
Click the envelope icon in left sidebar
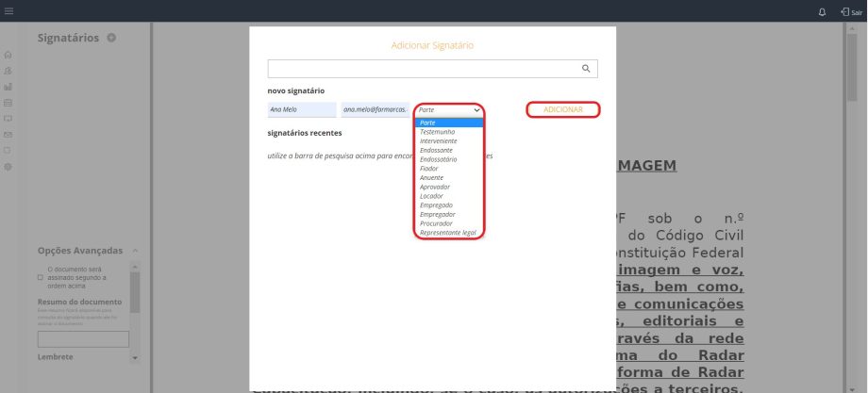pos(8,135)
